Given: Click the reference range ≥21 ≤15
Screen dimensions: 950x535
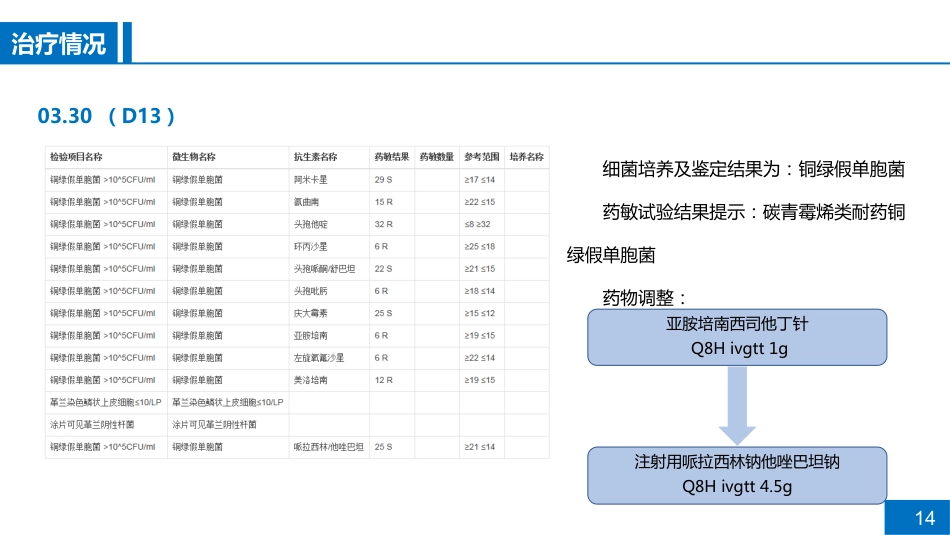Looking at the screenshot, I should point(480,269).
